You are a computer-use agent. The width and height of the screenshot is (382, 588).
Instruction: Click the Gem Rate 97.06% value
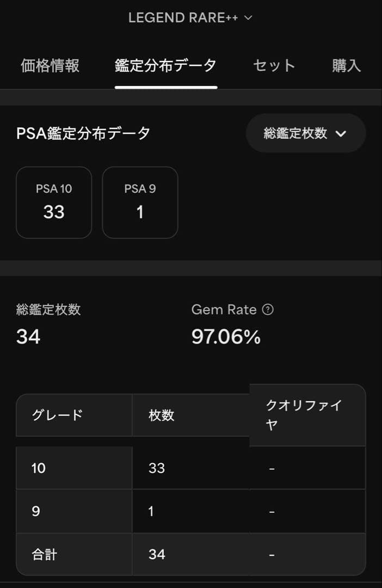227,336
